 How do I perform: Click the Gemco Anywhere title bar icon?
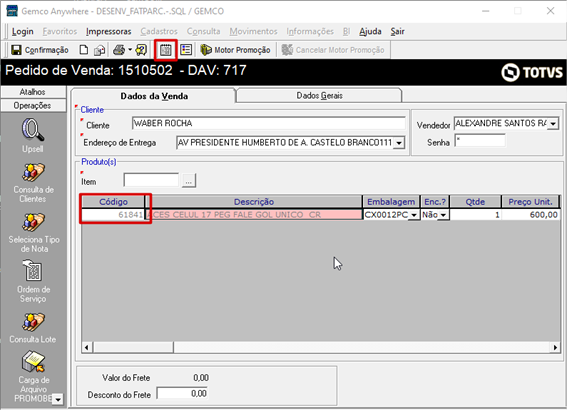(x=12, y=10)
